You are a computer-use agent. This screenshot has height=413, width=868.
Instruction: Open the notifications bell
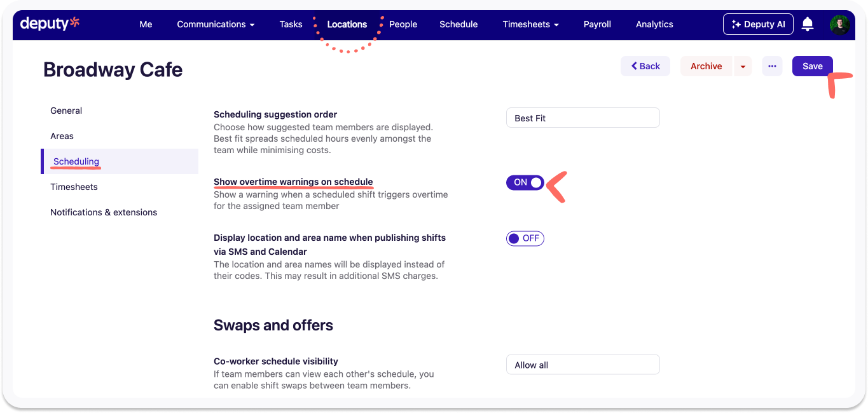point(808,24)
